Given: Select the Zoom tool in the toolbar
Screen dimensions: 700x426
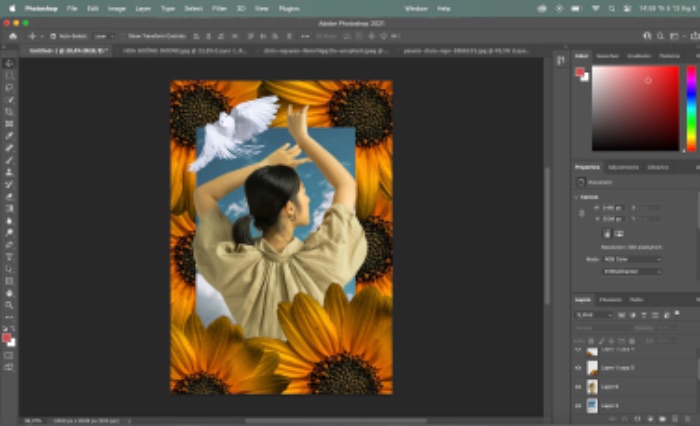Looking at the screenshot, I should (x=9, y=305).
